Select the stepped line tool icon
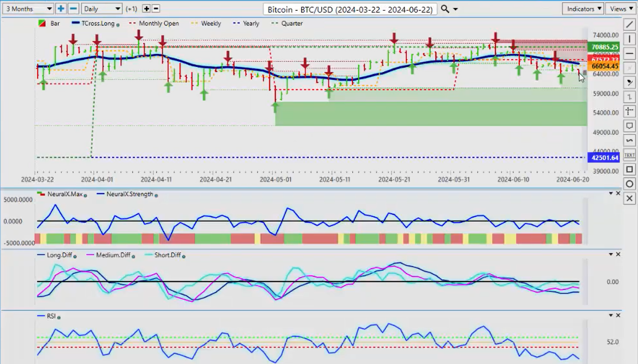The height and width of the screenshot is (364, 638). pyautogui.click(x=629, y=97)
